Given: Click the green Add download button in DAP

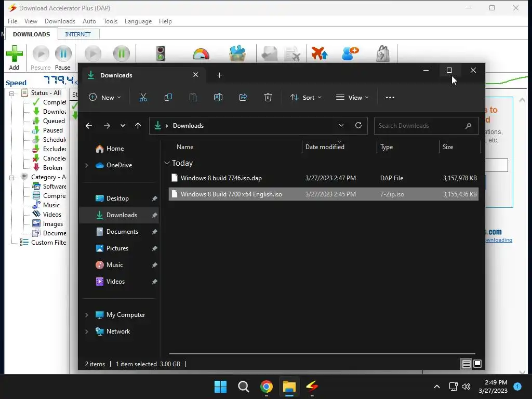Looking at the screenshot, I should pos(14,58).
